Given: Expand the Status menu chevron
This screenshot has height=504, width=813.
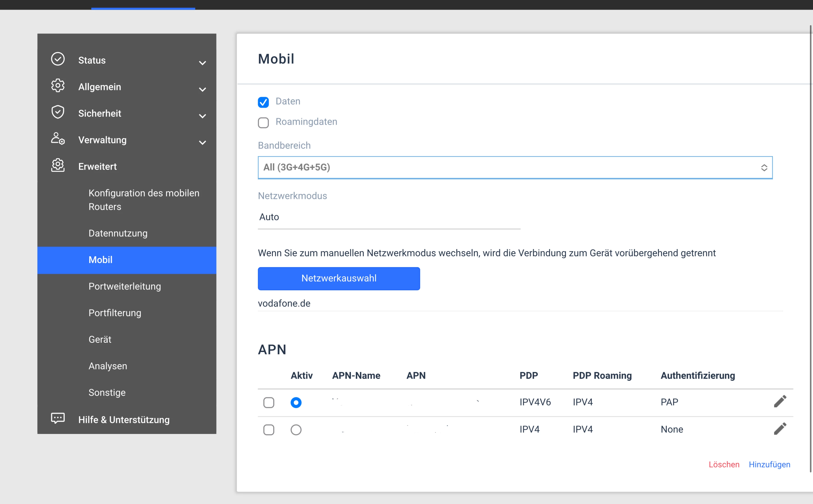Looking at the screenshot, I should (202, 63).
